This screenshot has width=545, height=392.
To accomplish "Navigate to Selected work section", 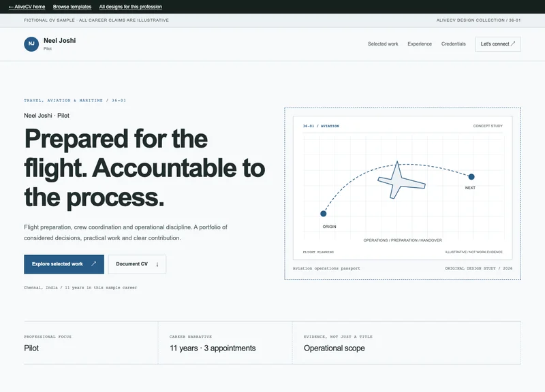I will pos(383,44).
